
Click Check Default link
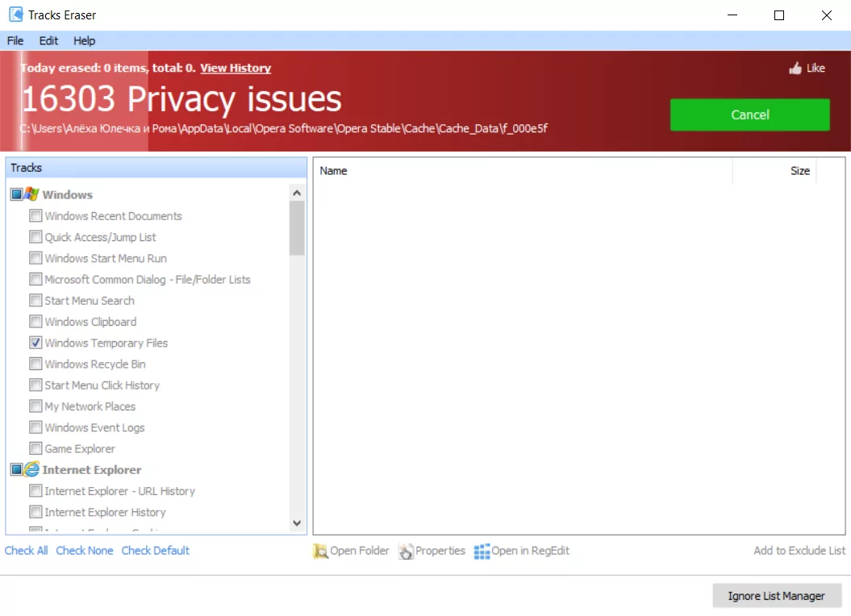(x=155, y=551)
